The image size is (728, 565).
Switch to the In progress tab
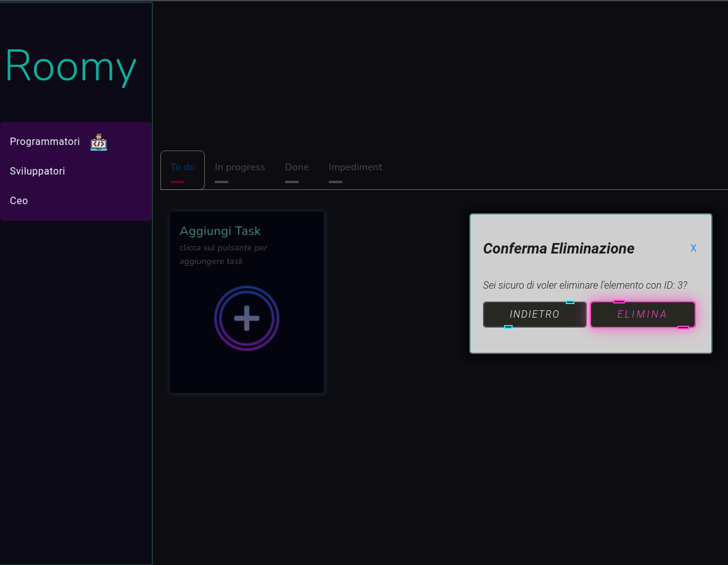[x=240, y=167]
